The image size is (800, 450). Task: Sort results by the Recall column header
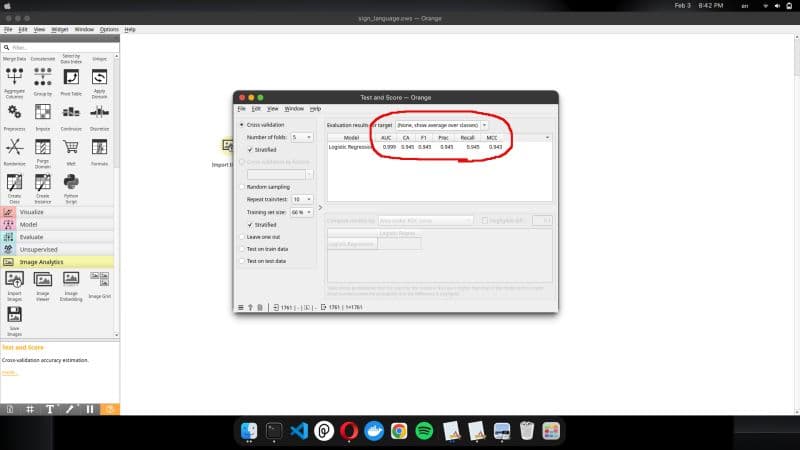click(x=467, y=138)
